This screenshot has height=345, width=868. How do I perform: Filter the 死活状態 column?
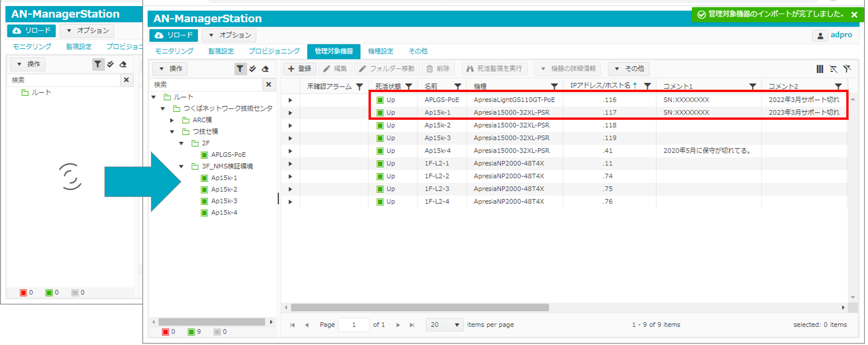409,86
